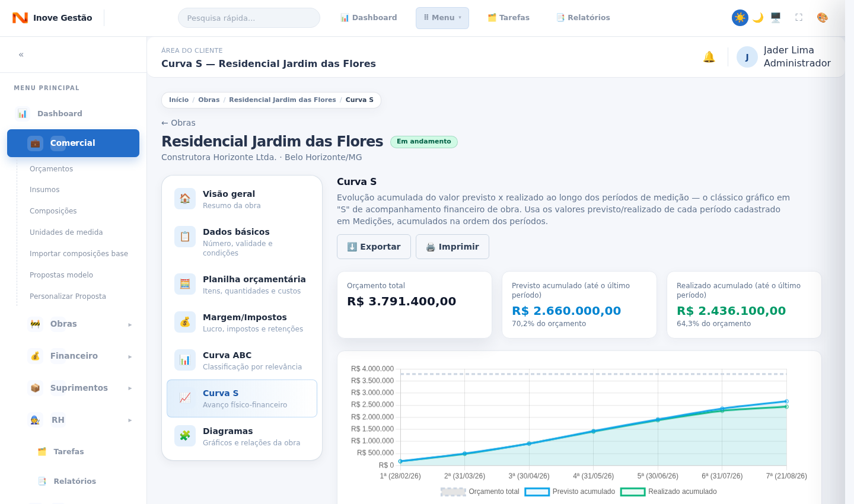
Task: Click Obras breadcrumb link
Action: coord(209,100)
